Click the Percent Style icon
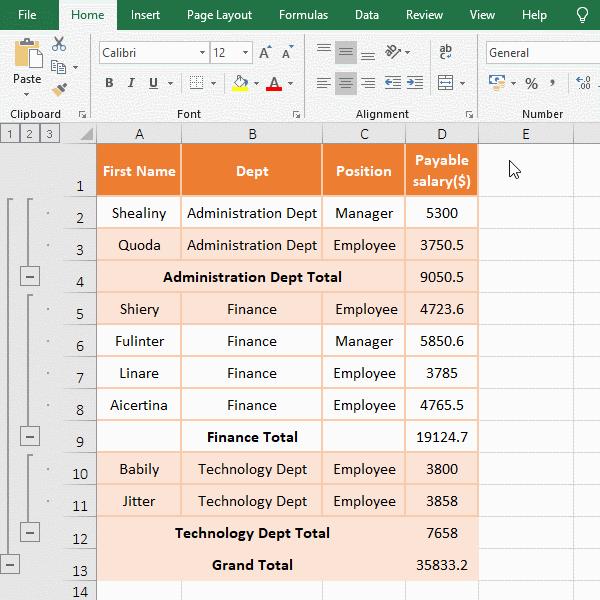Viewport: 600px width, 600px height. [531, 84]
